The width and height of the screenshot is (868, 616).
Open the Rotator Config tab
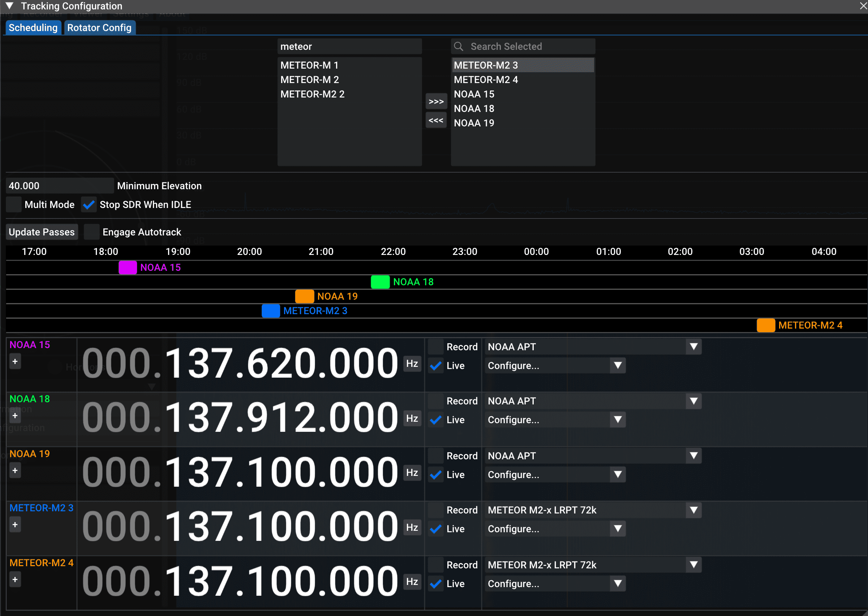click(x=99, y=28)
